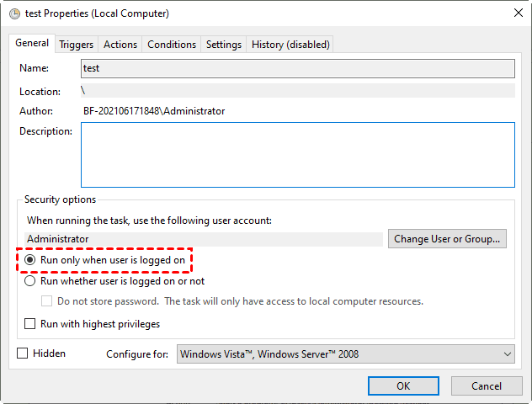The image size is (532, 404).
Task: Click the Task Scheduler icon in title bar
Action: coord(13,13)
